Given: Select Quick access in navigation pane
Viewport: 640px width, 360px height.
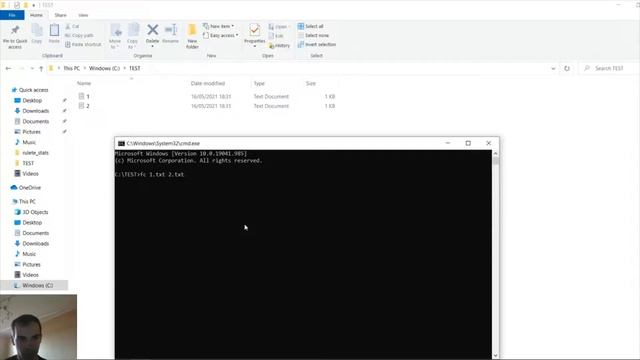Looking at the screenshot, I should [x=33, y=90].
